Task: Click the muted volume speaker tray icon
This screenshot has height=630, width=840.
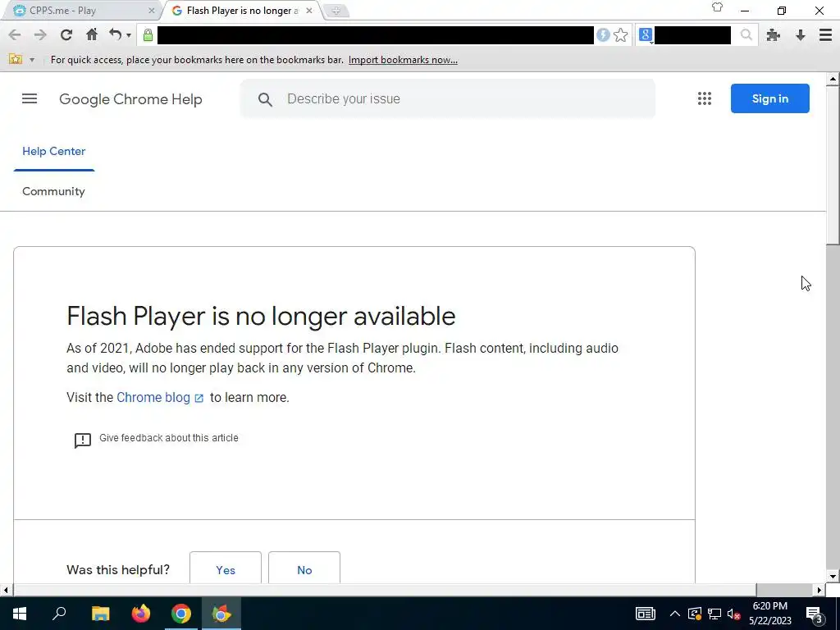Action: pos(733,614)
